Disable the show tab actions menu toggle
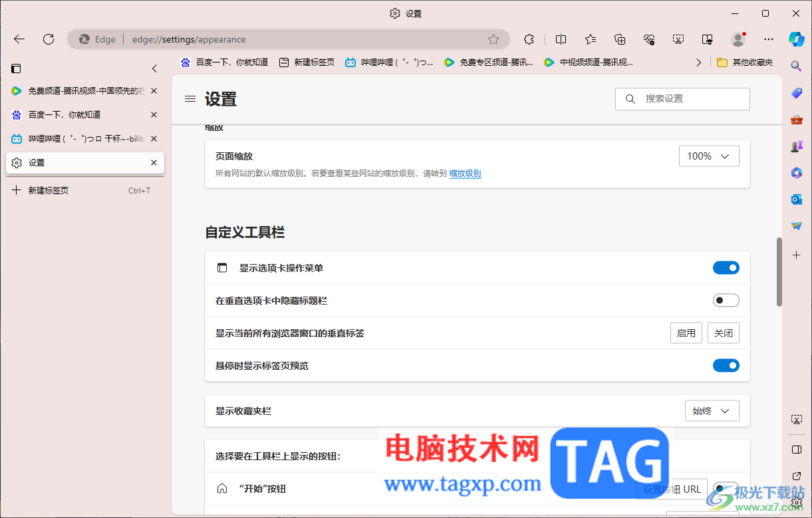The width and height of the screenshot is (812, 518). tap(726, 268)
